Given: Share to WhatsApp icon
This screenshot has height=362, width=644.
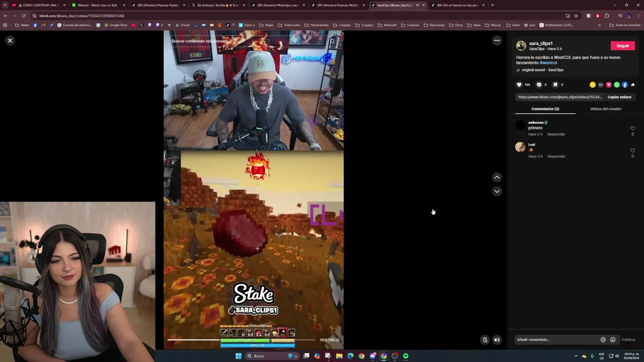Looking at the screenshot, I should point(616,84).
